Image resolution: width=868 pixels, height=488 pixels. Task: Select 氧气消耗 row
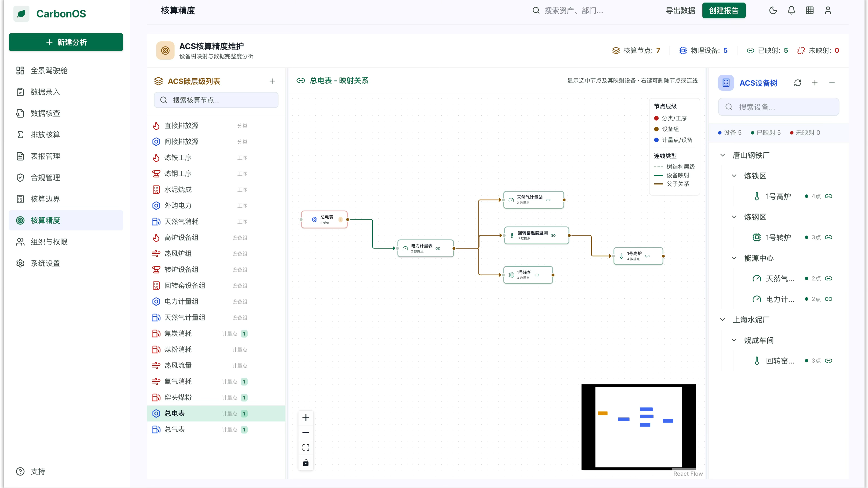point(216,381)
